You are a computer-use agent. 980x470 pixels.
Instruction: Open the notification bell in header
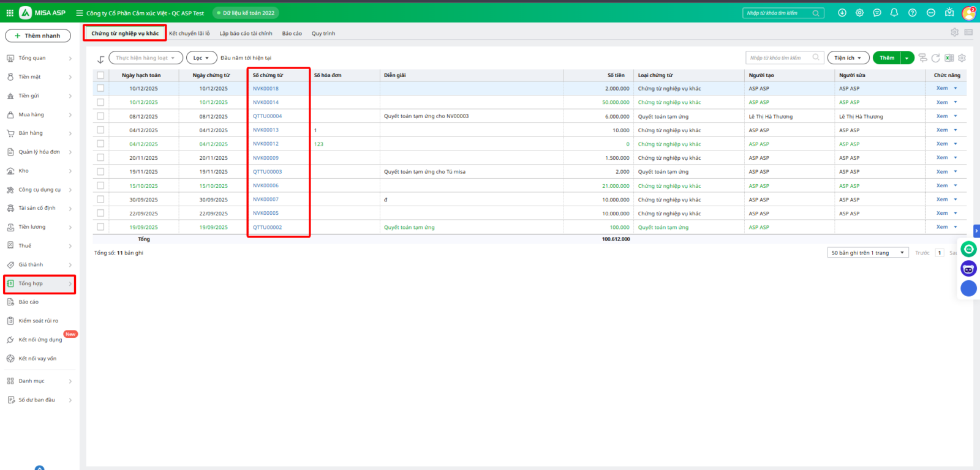[894, 13]
